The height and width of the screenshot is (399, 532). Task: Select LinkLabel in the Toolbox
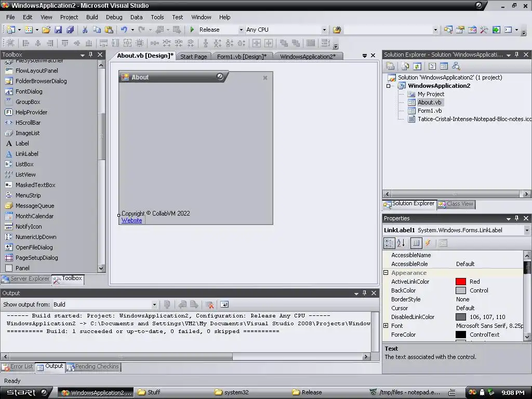coord(27,154)
